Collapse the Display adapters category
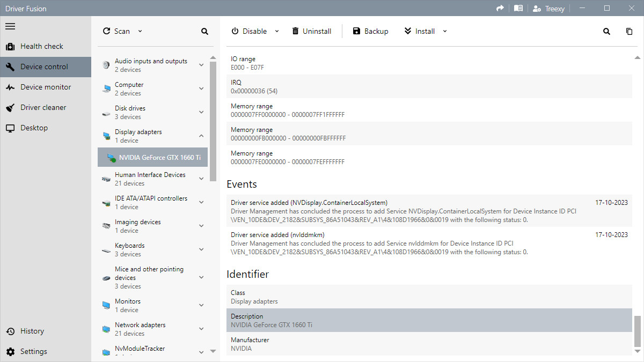Image resolution: width=644 pixels, height=362 pixels. coord(201,136)
